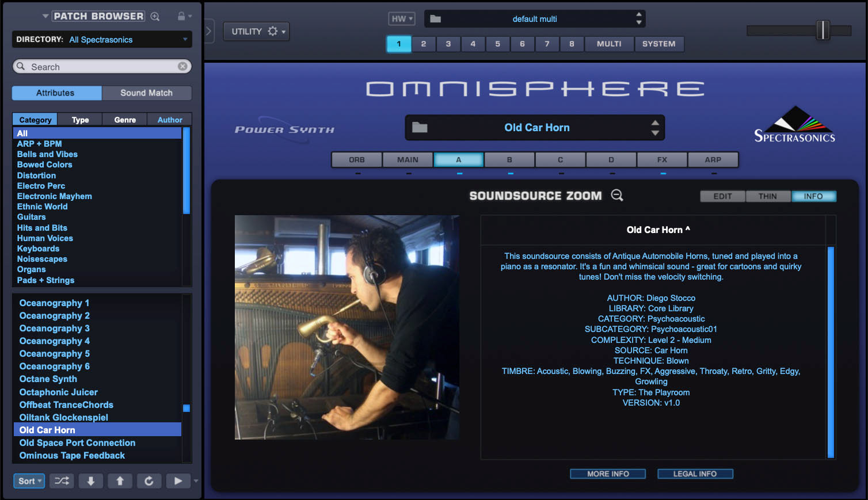
Task: Click the Old Car Horn soundsource photo
Action: click(347, 327)
